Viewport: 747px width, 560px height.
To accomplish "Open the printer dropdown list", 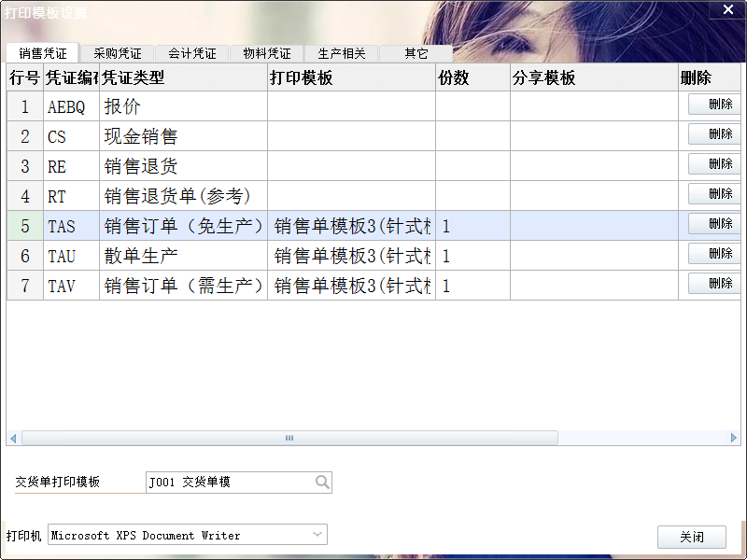I will point(317,535).
